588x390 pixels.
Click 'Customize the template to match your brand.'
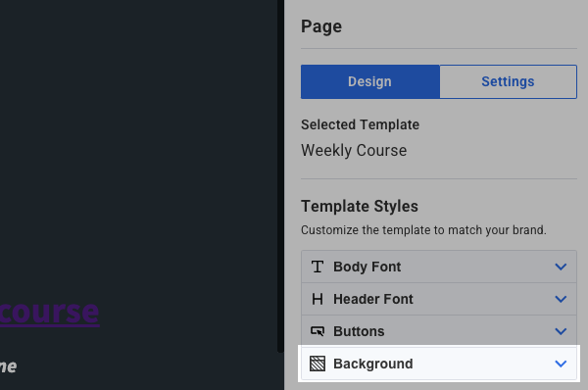click(x=423, y=230)
